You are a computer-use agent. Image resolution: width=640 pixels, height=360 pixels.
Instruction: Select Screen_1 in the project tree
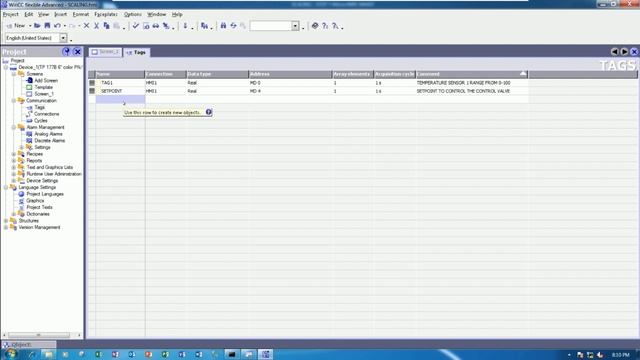pos(44,94)
